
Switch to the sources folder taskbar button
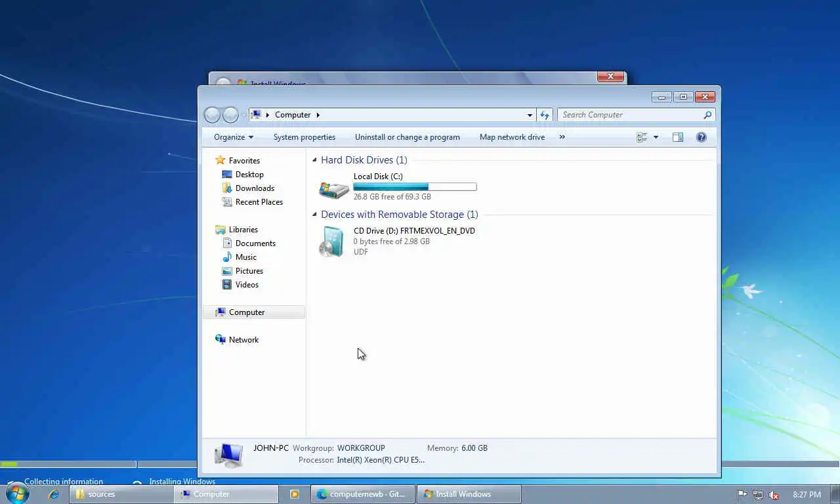pos(121,494)
